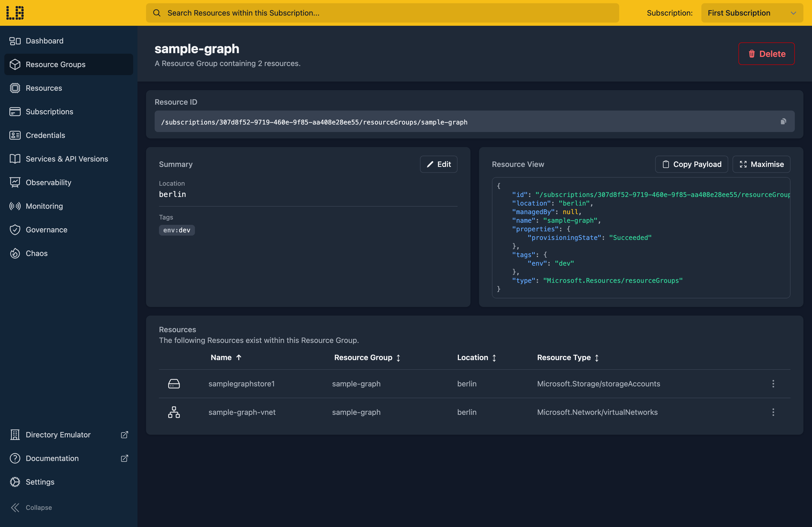Open the external link icon beside Documentation
This screenshot has height=527, width=812.
click(125, 458)
